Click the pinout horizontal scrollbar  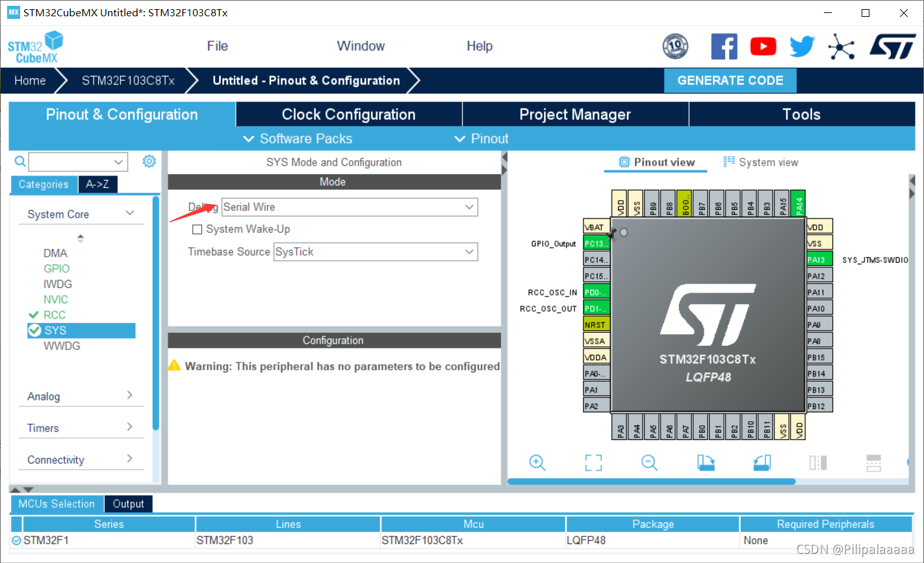pyautogui.click(x=651, y=482)
